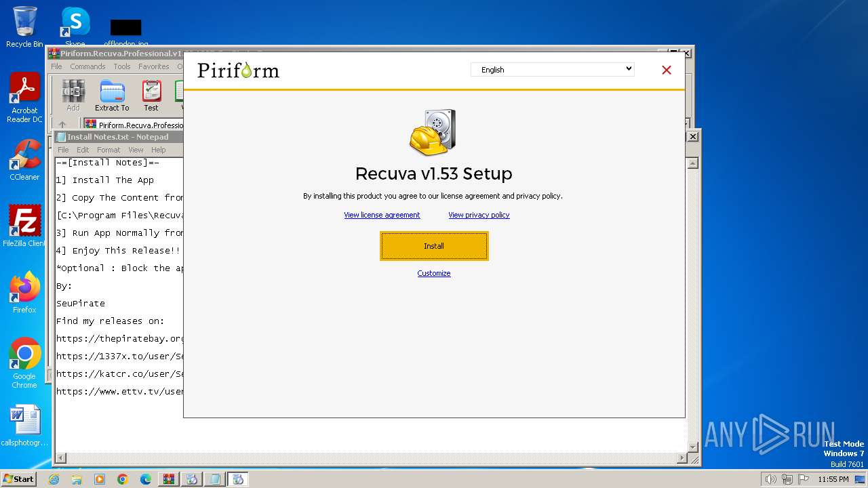Image resolution: width=868 pixels, height=488 pixels.
Task: Click WinRAR up-one-level arrow icon
Action: click(x=62, y=125)
